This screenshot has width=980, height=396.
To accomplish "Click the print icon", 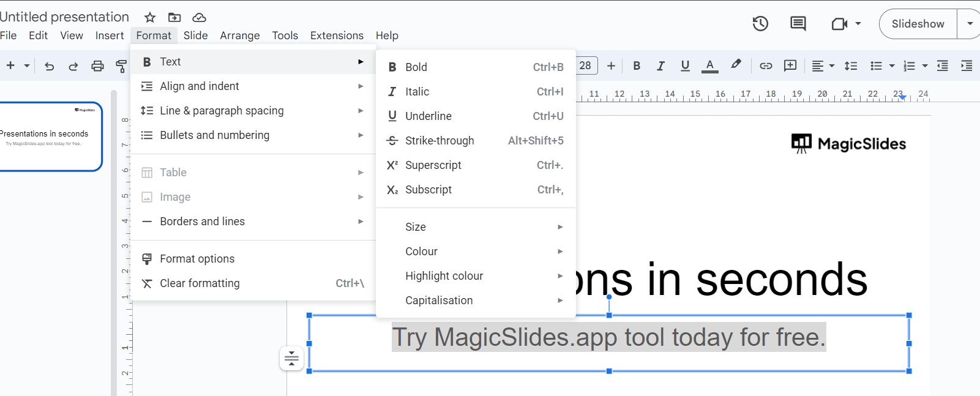I will [x=97, y=66].
